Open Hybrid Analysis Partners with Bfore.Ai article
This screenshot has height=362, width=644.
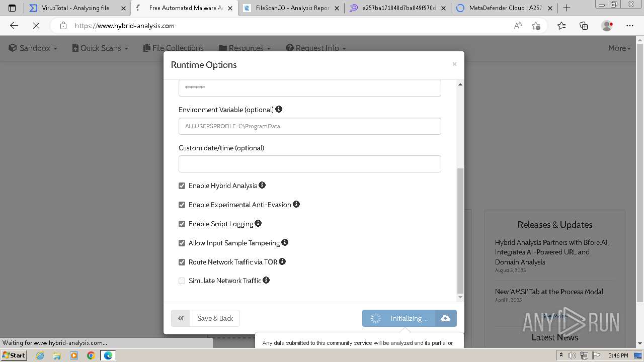pyautogui.click(x=552, y=252)
